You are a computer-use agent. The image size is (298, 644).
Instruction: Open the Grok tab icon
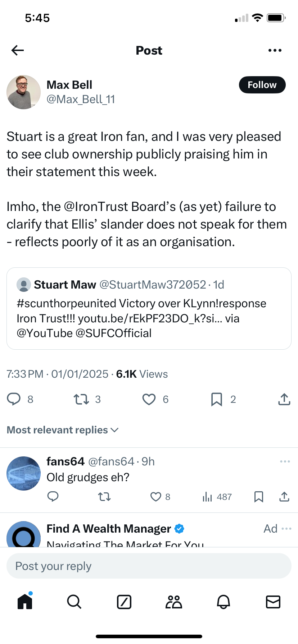(124, 602)
